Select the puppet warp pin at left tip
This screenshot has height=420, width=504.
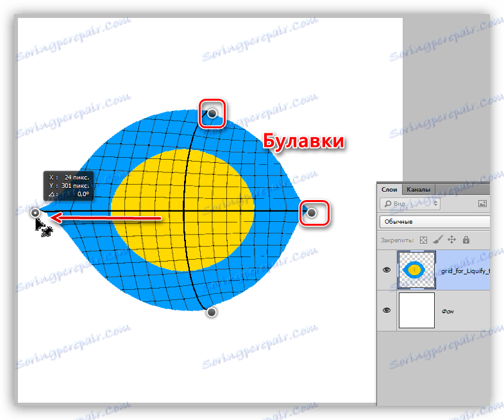[35, 213]
